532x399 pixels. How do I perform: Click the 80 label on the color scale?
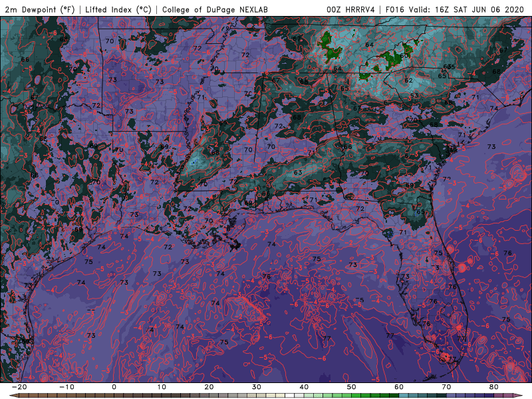click(x=494, y=387)
